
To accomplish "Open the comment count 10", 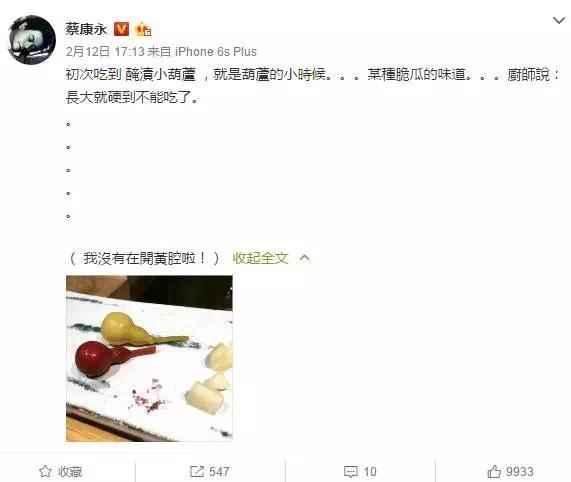I will point(370,472).
